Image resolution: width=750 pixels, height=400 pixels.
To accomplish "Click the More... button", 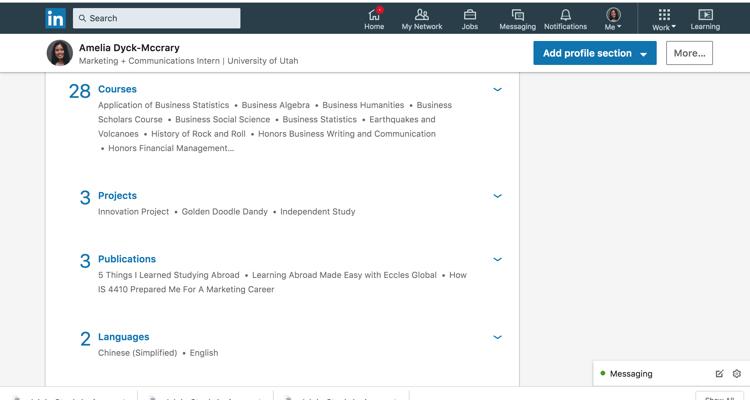I will pos(689,53).
